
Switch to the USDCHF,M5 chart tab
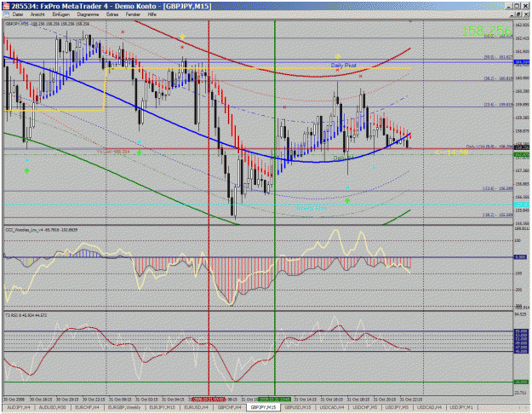click(364, 407)
